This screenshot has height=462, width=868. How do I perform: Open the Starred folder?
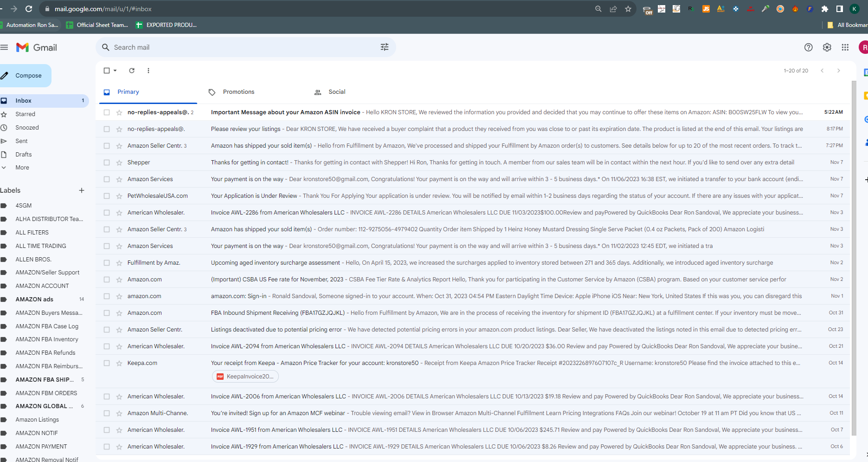click(x=25, y=114)
